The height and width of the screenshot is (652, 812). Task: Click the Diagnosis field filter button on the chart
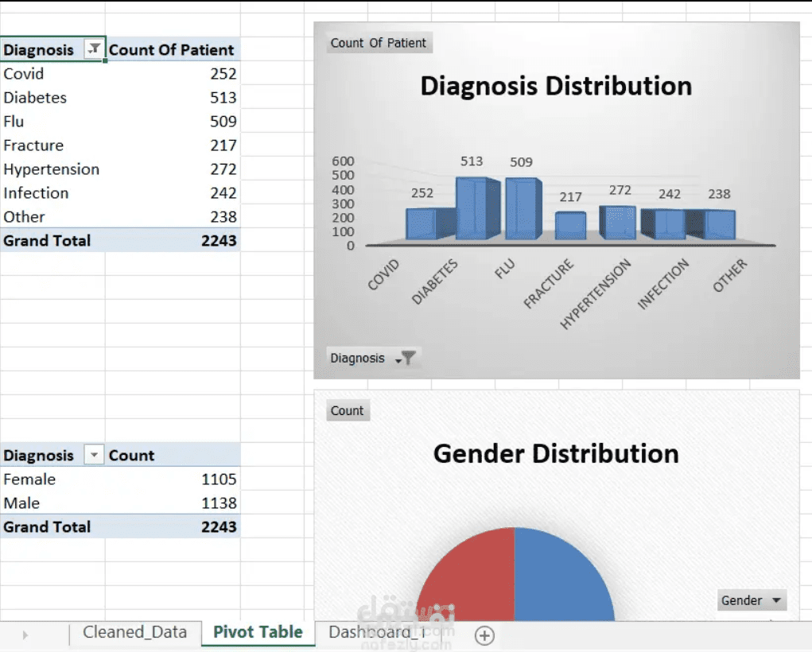click(373, 358)
